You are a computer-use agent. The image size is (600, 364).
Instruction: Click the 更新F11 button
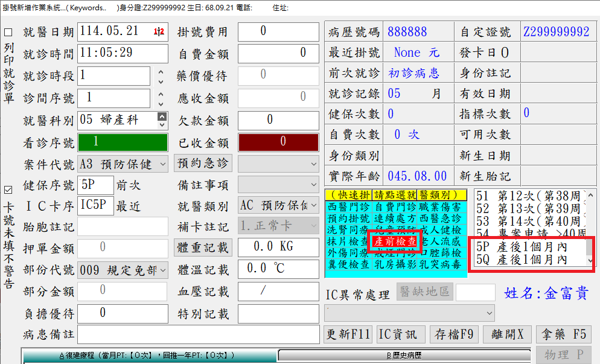[348, 334]
